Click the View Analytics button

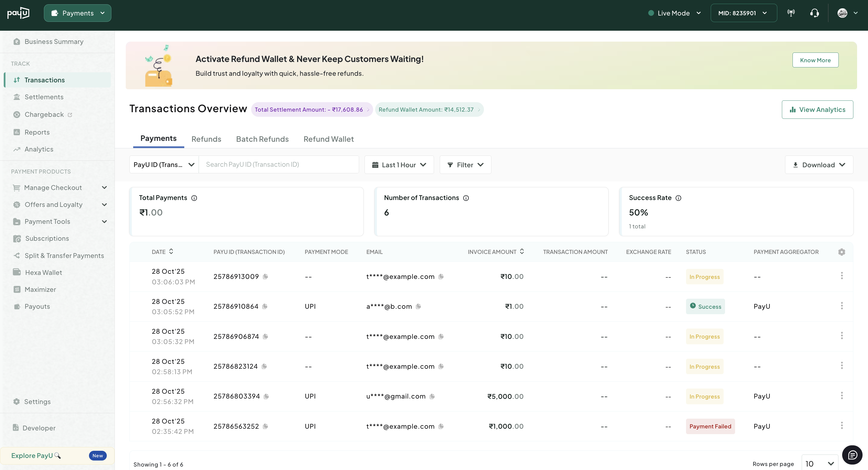coord(817,110)
